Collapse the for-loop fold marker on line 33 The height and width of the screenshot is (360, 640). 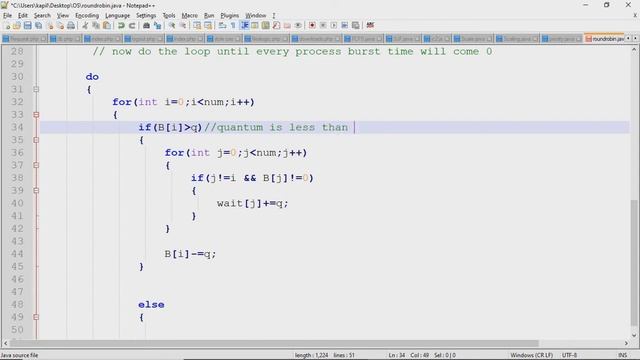point(36,115)
